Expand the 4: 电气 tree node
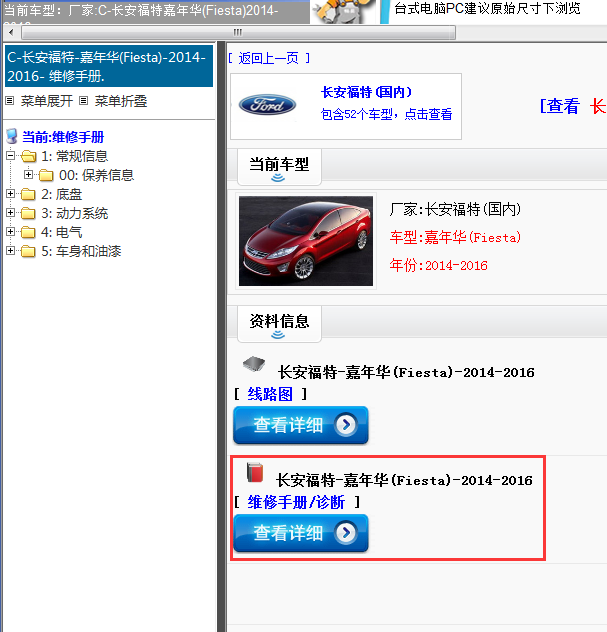 (x=10, y=231)
